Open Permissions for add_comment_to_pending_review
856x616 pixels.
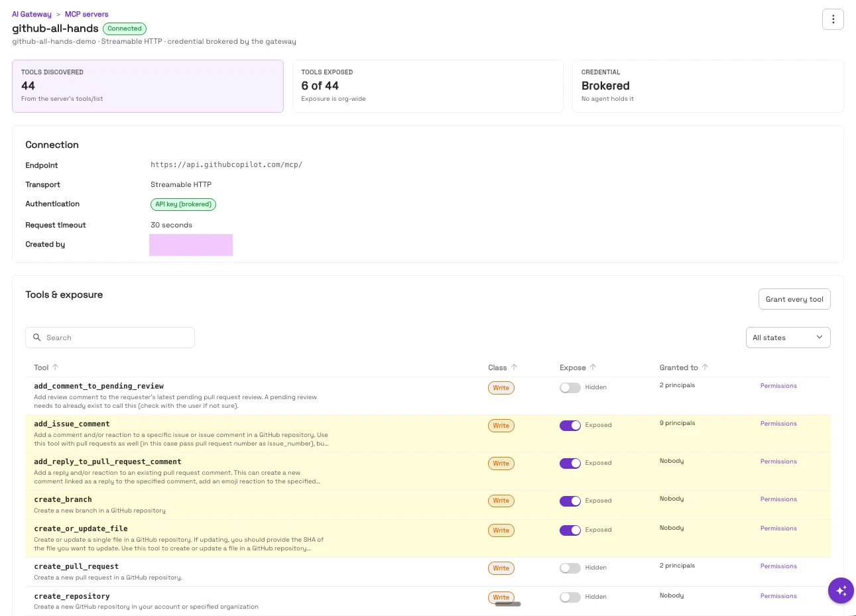coord(778,386)
